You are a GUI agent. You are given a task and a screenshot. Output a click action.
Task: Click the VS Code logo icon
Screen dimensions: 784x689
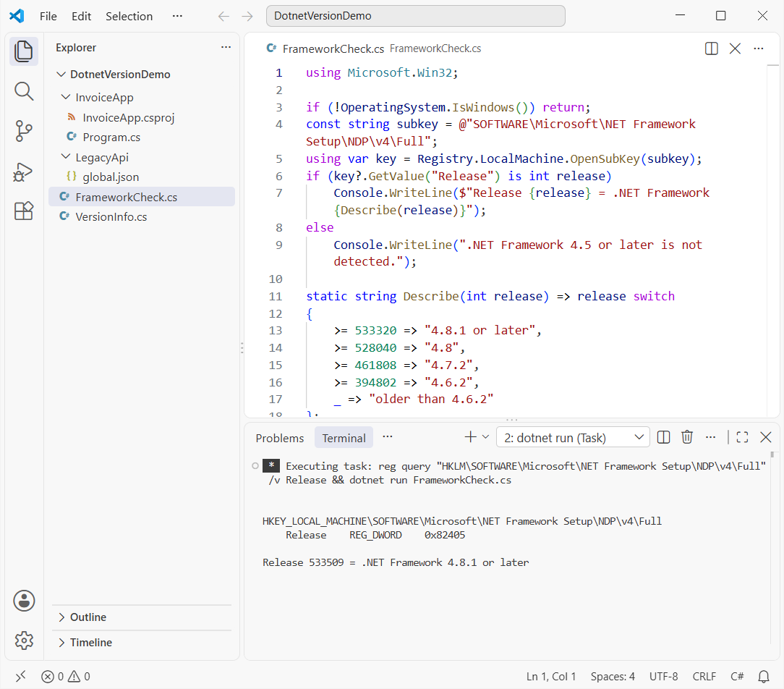click(x=17, y=16)
